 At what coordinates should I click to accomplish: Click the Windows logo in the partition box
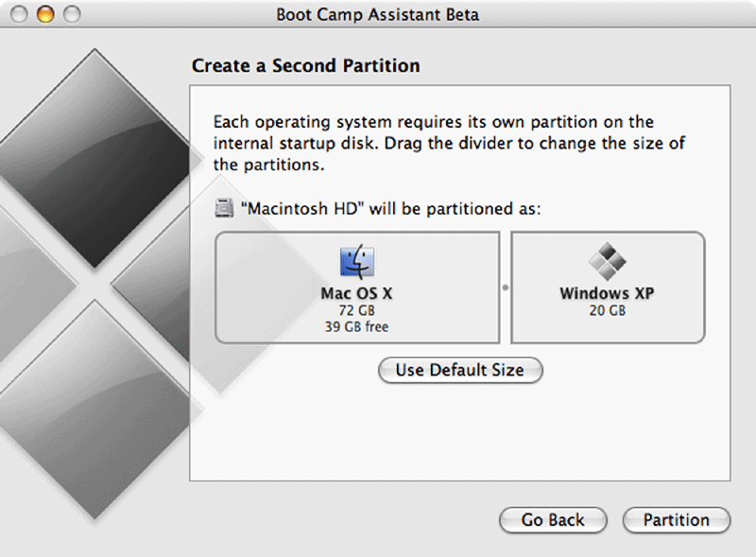pyautogui.click(x=607, y=261)
